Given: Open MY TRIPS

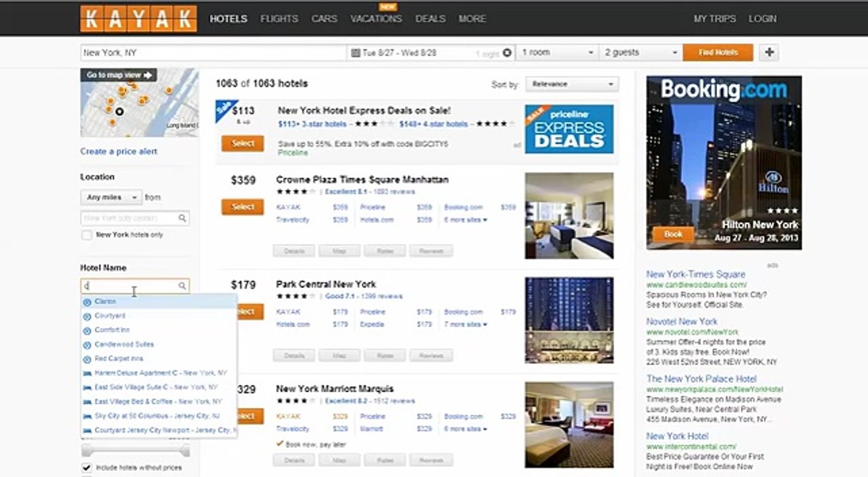Looking at the screenshot, I should pyautogui.click(x=714, y=19).
